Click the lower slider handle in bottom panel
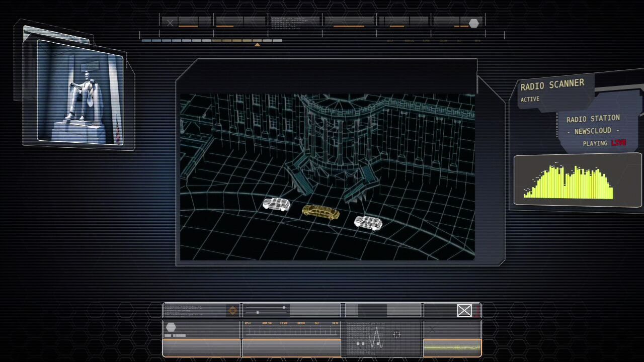 (x=258, y=312)
